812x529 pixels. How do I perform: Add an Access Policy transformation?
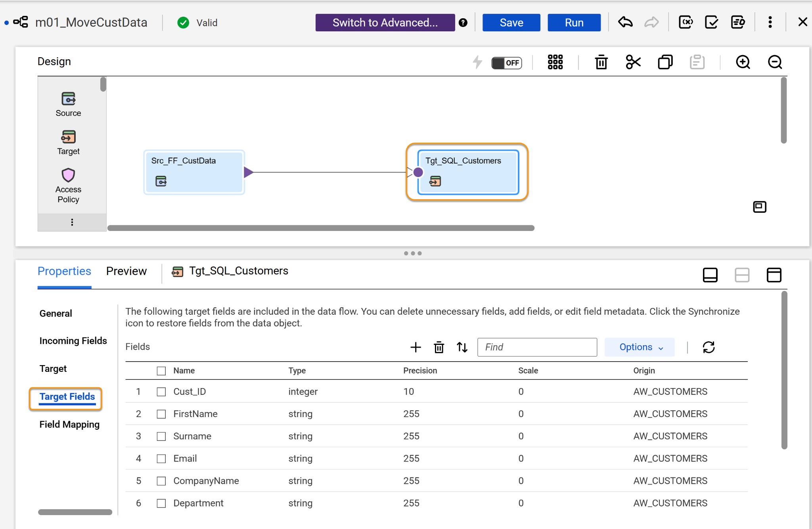click(68, 185)
